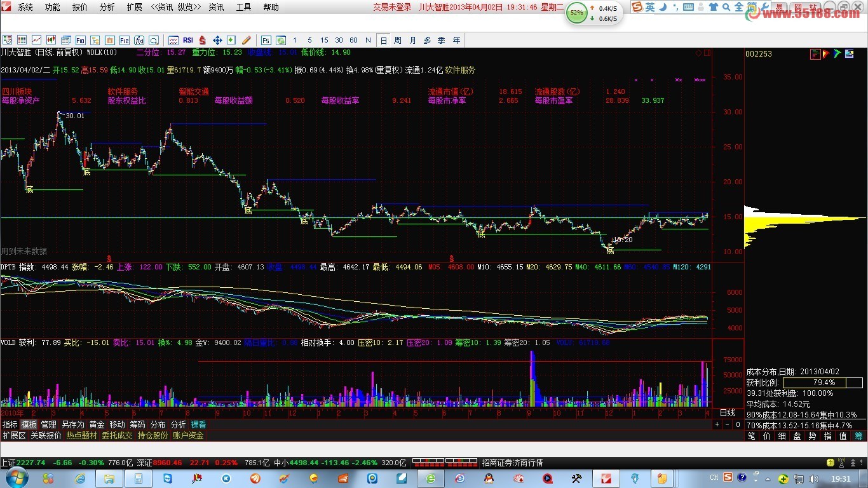Open the 热点题材 tab
The height and width of the screenshot is (488, 868).
[x=82, y=436]
